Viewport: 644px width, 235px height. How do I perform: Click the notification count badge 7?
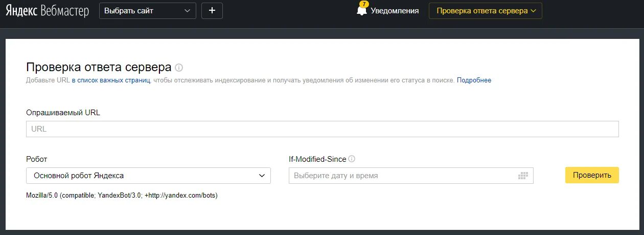tap(364, 4)
